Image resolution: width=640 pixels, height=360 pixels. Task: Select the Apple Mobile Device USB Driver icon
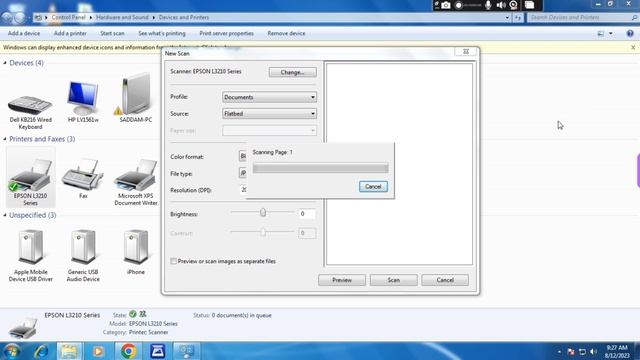(x=30, y=247)
